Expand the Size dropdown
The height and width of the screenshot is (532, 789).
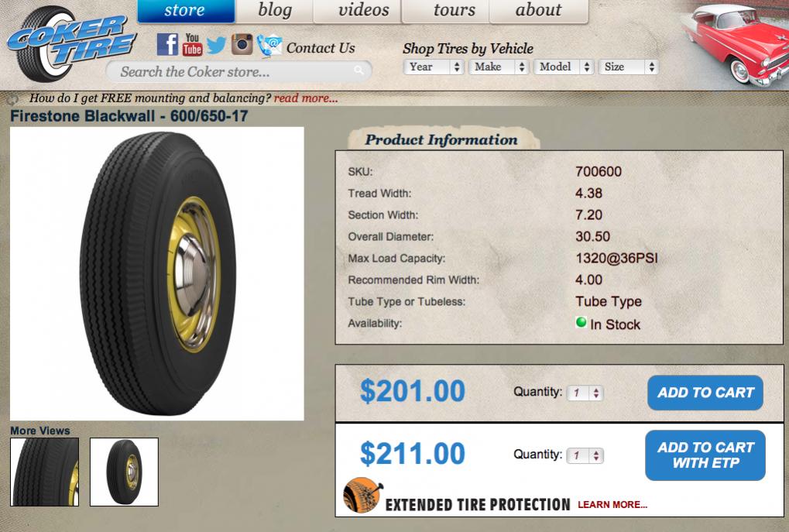point(629,67)
